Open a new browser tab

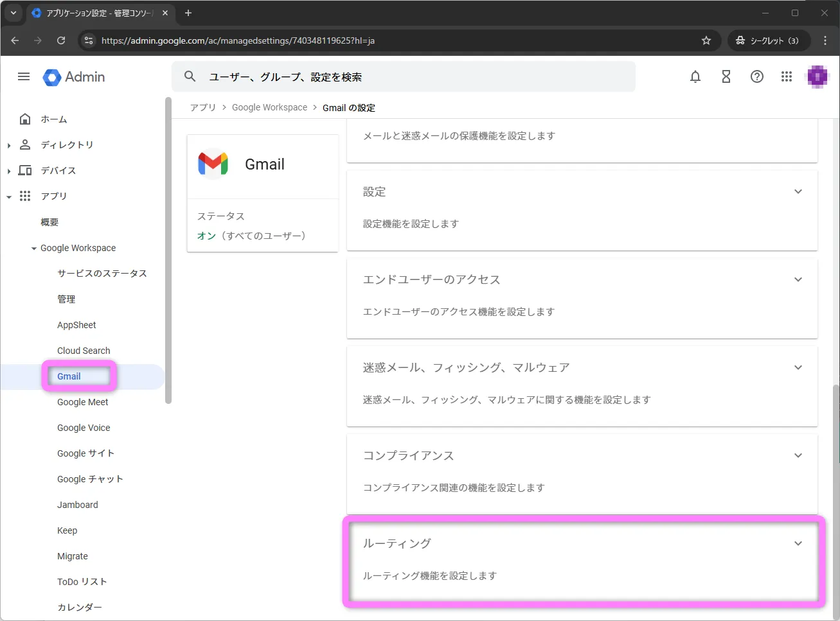(188, 13)
